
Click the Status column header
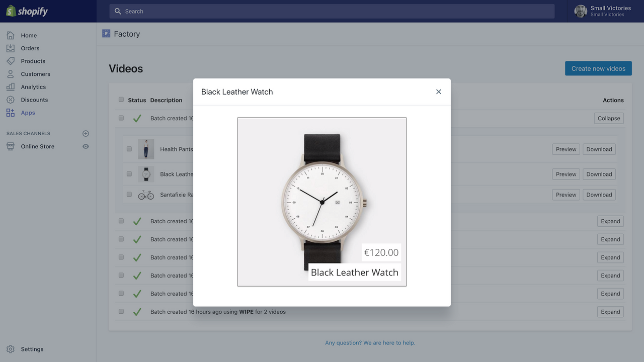point(137,100)
